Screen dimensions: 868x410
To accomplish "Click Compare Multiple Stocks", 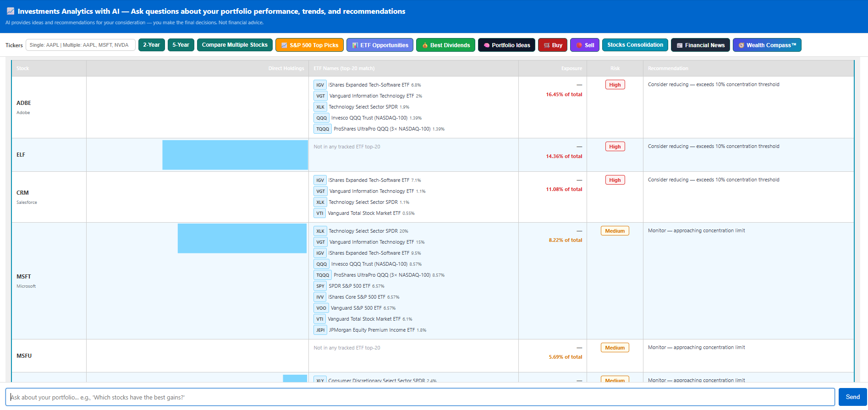I will tap(235, 45).
